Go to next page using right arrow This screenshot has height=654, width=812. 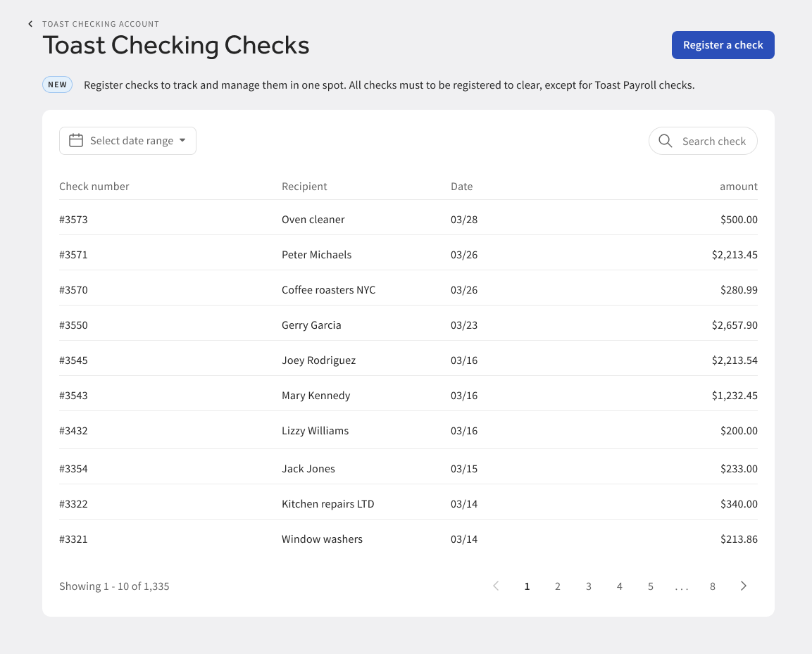(x=743, y=586)
